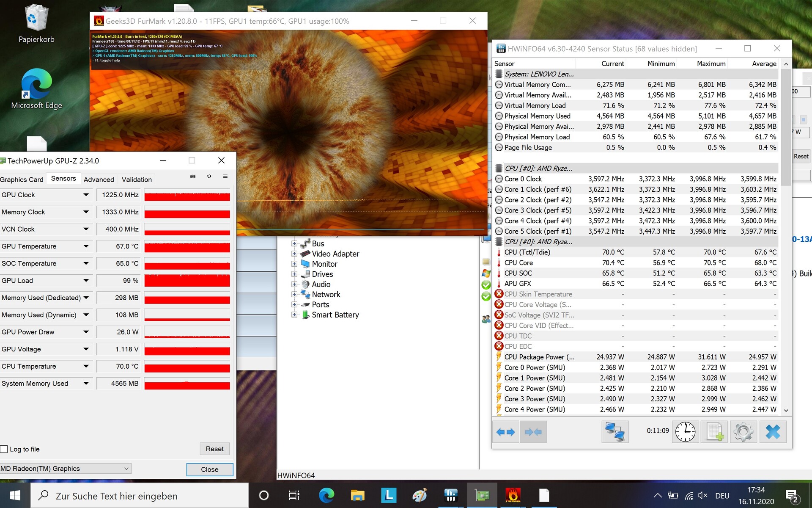The width and height of the screenshot is (812, 508).
Task: Open GPU Clock sensor dropdown arrow
Action: pyautogui.click(x=86, y=195)
